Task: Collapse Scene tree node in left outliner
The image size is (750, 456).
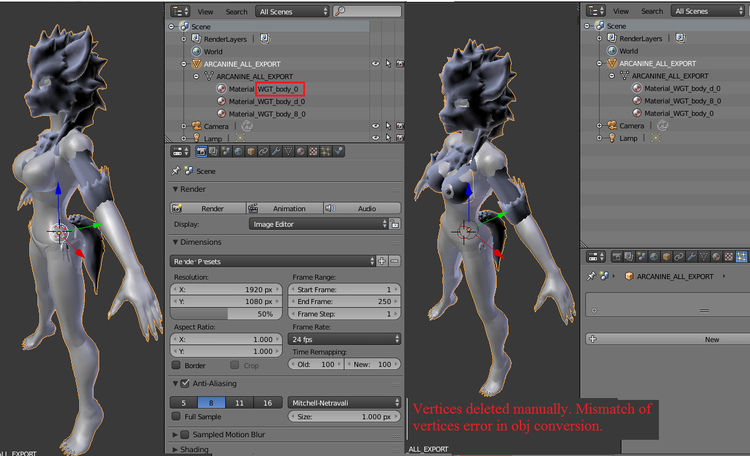Action: coord(171,27)
